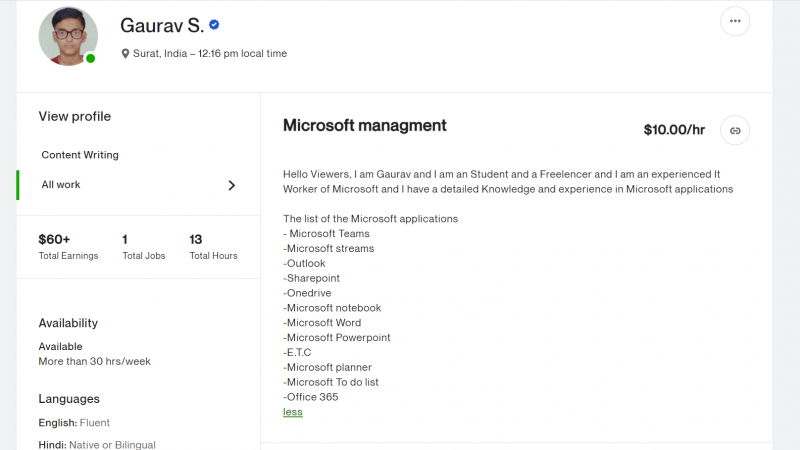Click the location pin icon
800x450 pixels.
coord(125,54)
